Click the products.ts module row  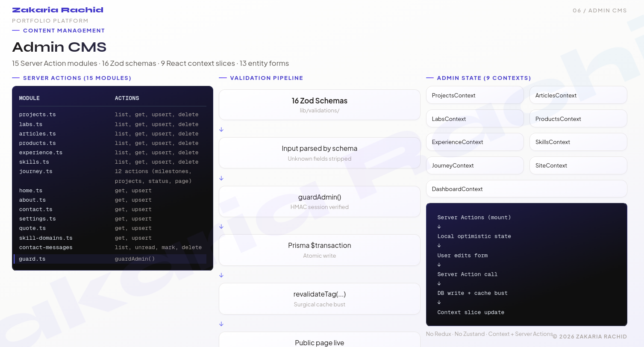pos(112,143)
